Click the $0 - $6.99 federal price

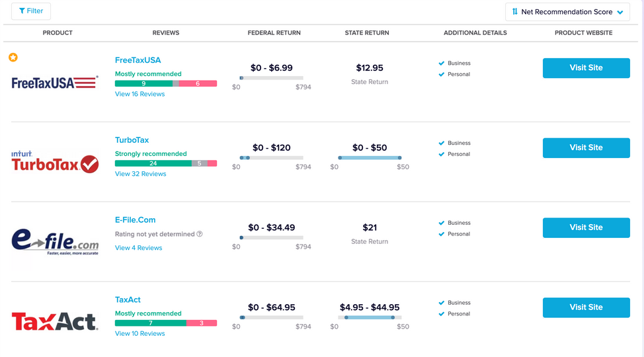272,68
